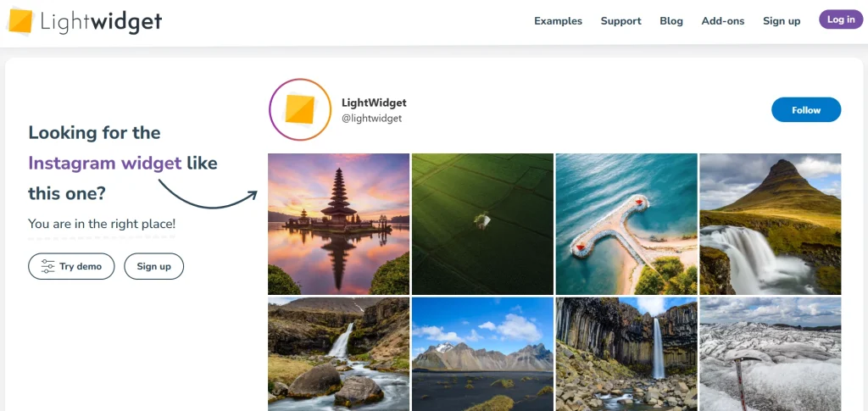Open the rocky stream waterfall photo
The height and width of the screenshot is (411, 868).
coord(338,353)
